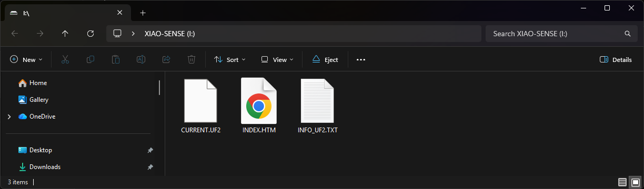Open the New item dropdown
This screenshot has height=189, width=644.
click(26, 59)
